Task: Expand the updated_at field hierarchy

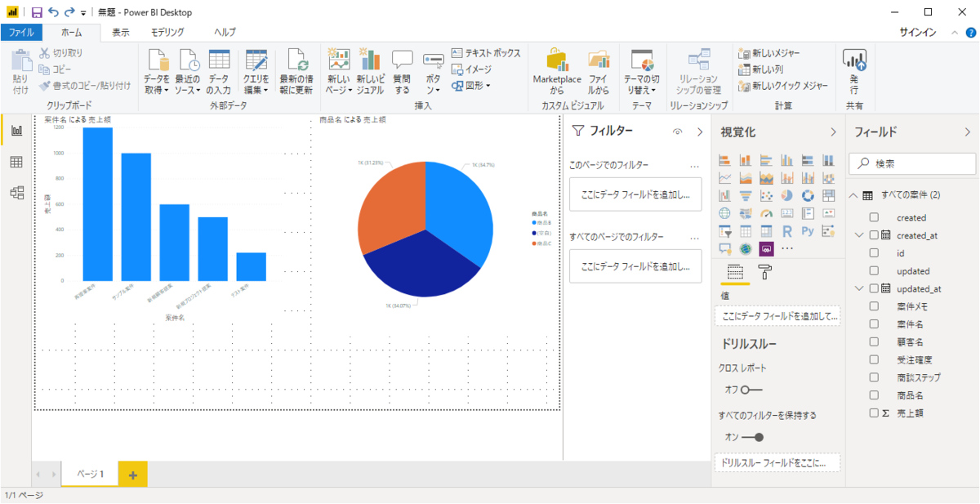Action: pyautogui.click(x=858, y=288)
